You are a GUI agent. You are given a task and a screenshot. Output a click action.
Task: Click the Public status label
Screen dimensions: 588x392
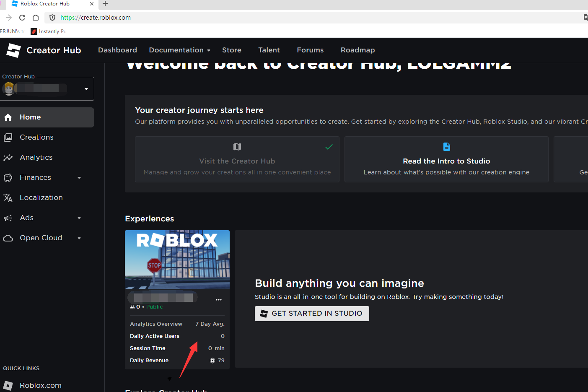tap(154, 307)
